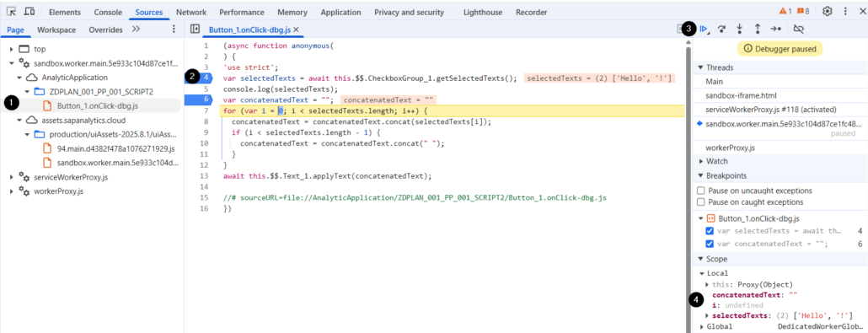The image size is (868, 333).
Task: Show more navigator tabs chevron
Action: [x=137, y=30]
